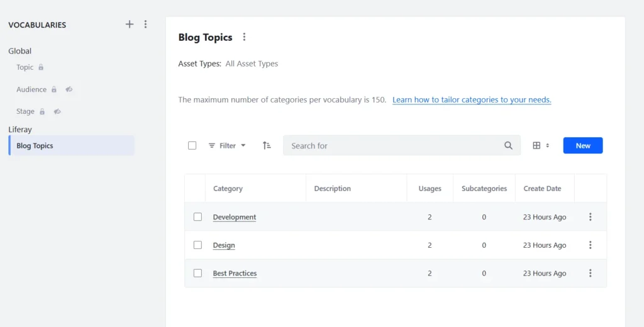The width and height of the screenshot is (644, 327).
Task: Toggle the sort direction icon
Action: click(267, 145)
